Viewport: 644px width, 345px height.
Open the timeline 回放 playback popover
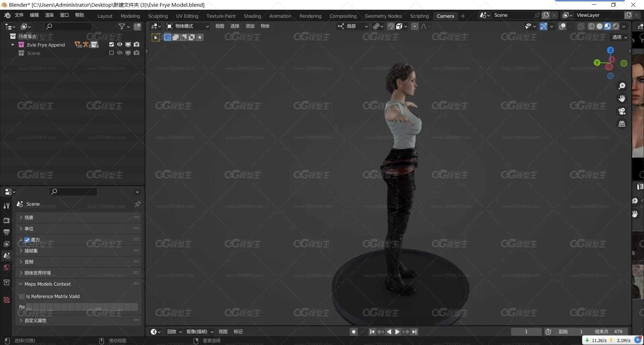(x=174, y=332)
